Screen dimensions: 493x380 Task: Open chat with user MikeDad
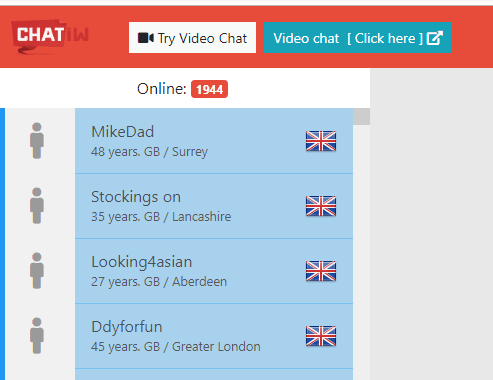tap(214, 141)
